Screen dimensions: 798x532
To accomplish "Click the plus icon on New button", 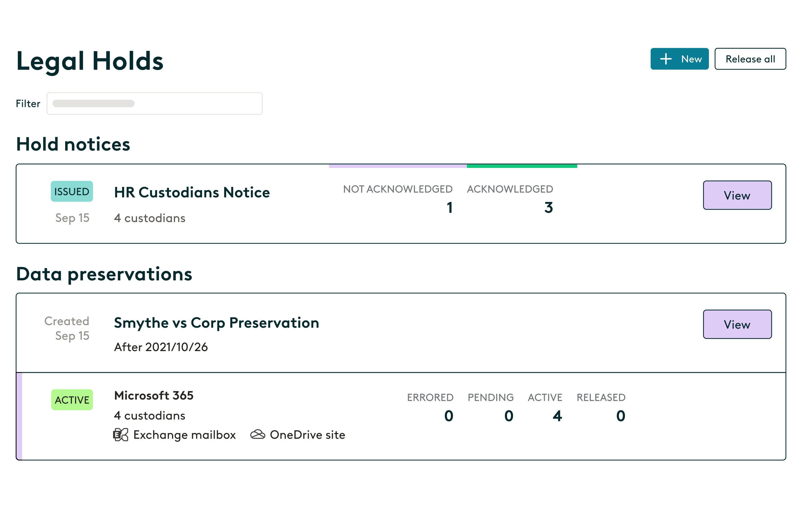I will (666, 59).
